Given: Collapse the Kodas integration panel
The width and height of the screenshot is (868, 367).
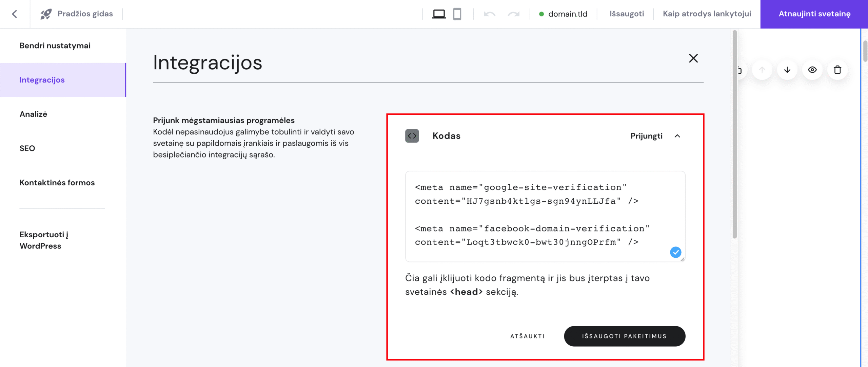Looking at the screenshot, I should pos(678,136).
